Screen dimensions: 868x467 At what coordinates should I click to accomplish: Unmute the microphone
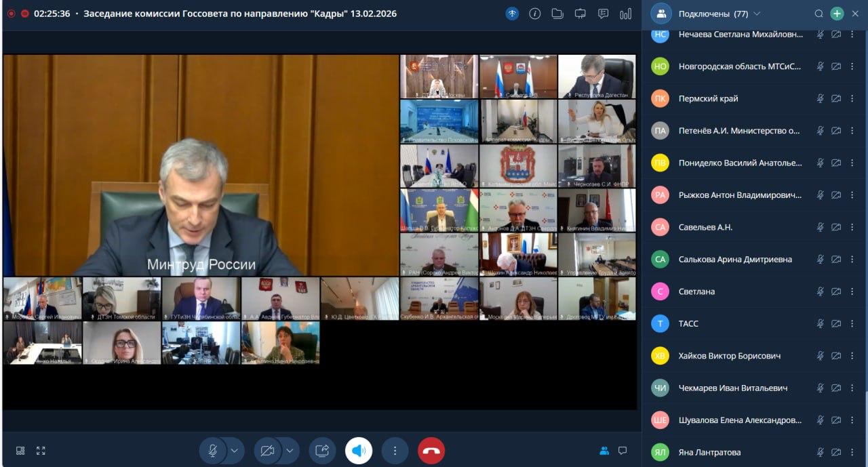(212, 451)
